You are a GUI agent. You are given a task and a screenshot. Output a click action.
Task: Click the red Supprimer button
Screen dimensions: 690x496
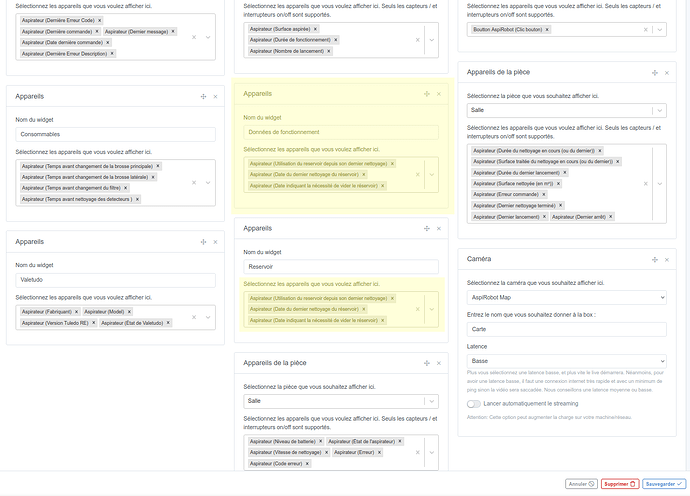coord(620,483)
